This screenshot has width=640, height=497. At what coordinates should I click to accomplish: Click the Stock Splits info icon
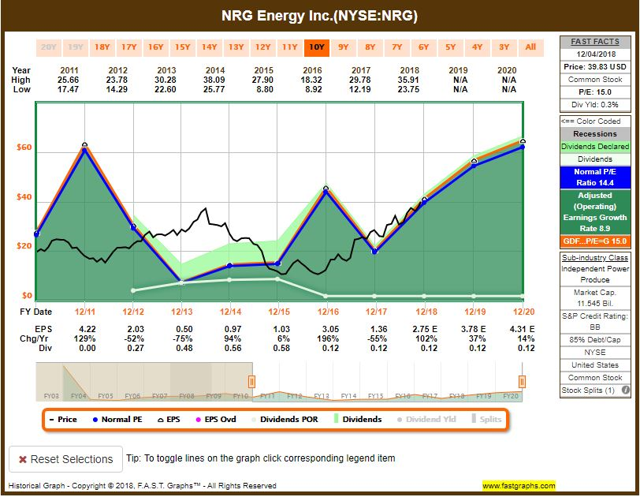coord(625,390)
